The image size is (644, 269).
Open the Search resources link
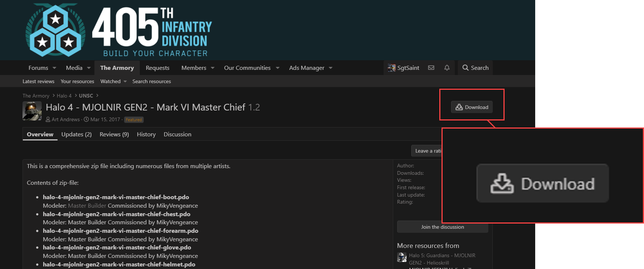(152, 81)
